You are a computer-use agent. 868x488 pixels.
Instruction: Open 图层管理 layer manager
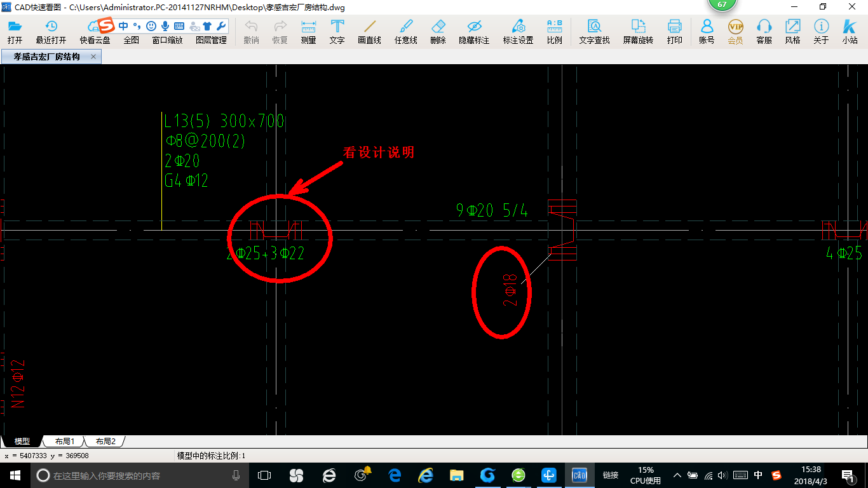pos(211,39)
